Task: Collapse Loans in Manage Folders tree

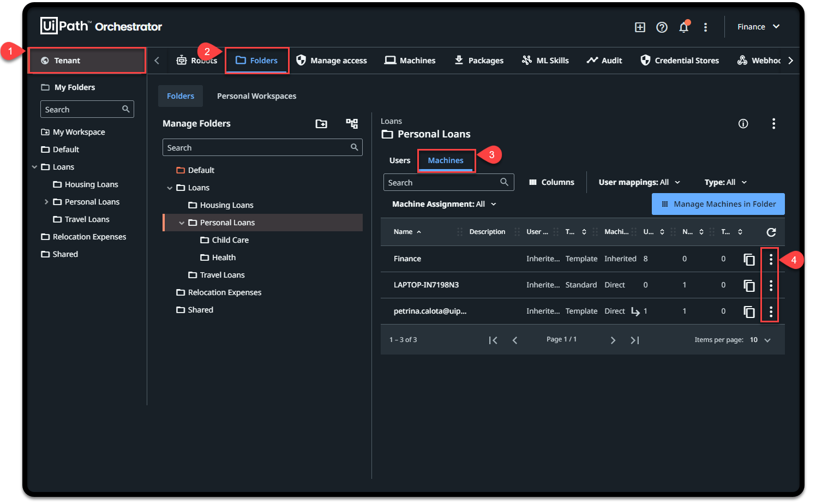Action: 170,188
